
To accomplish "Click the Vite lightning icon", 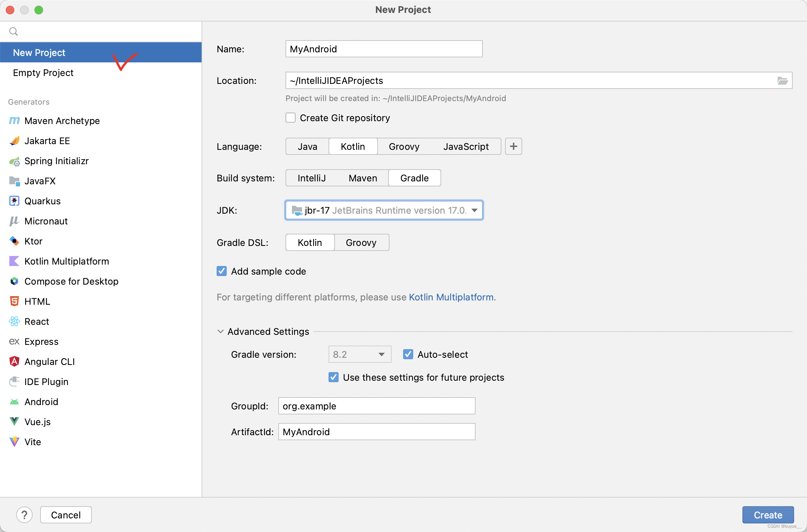I will coord(14,442).
